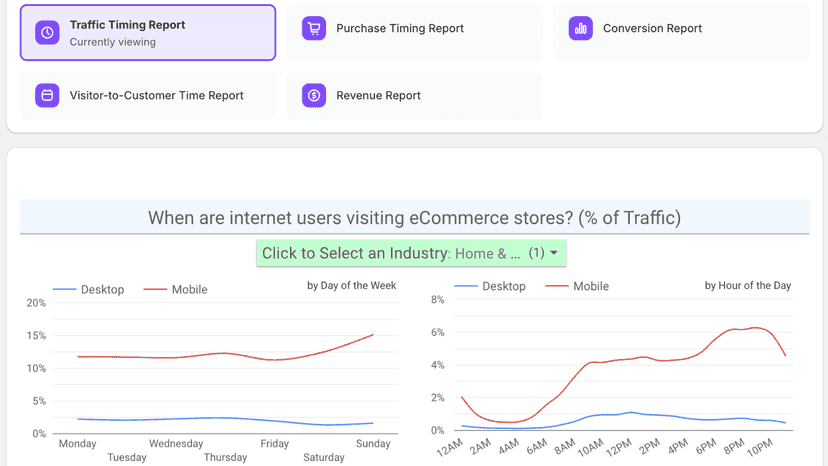Click the dollar coin icon for Revenue Report
The width and height of the screenshot is (828, 466).
[314, 96]
